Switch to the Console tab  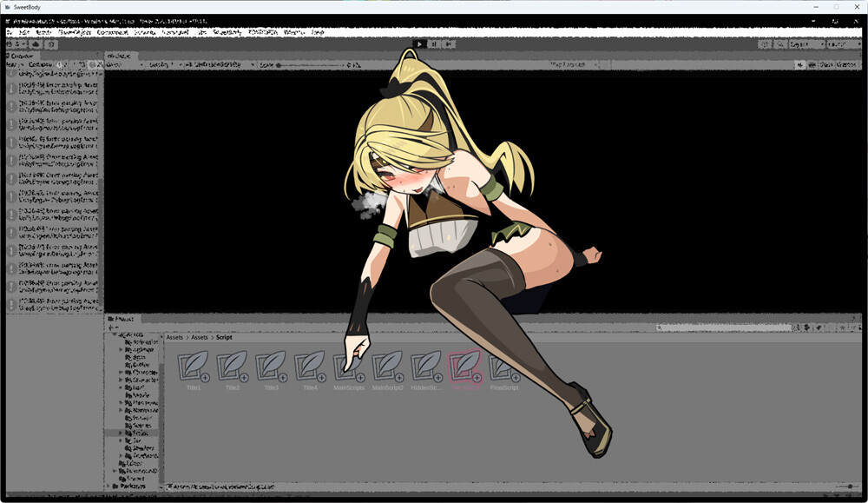pos(21,56)
